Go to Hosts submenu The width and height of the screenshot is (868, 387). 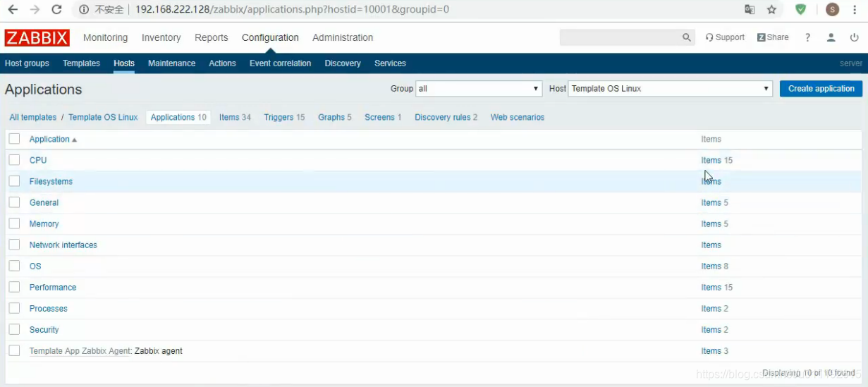pos(124,63)
